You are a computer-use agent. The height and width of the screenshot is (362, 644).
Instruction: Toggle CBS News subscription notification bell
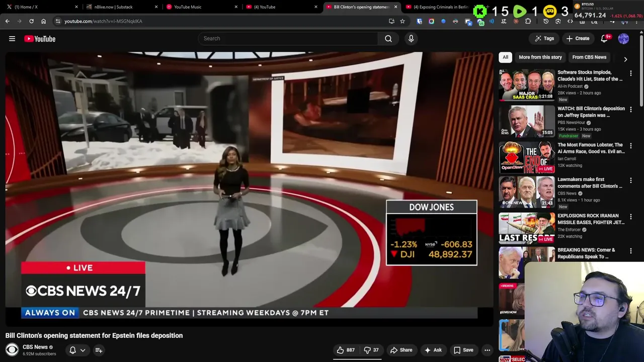[x=72, y=350]
